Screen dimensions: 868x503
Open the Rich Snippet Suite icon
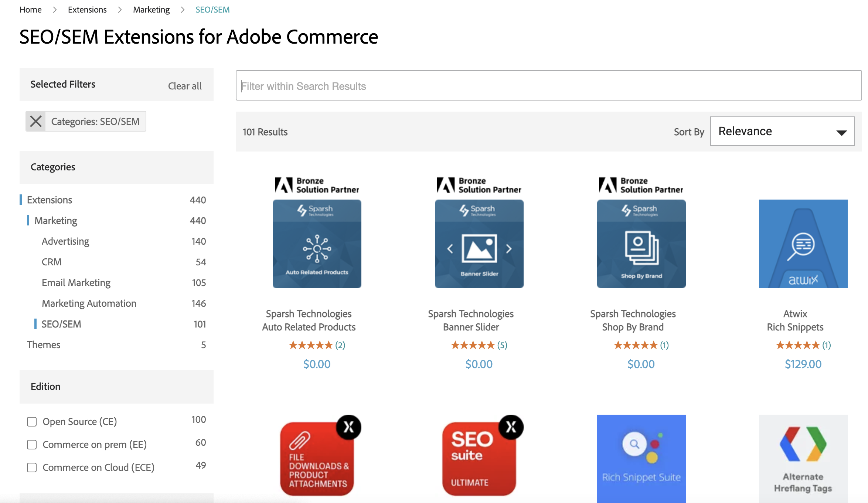641,459
